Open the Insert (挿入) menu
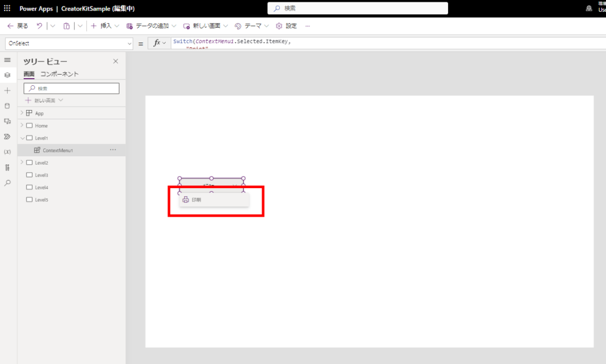The width and height of the screenshot is (606, 364). coord(105,26)
